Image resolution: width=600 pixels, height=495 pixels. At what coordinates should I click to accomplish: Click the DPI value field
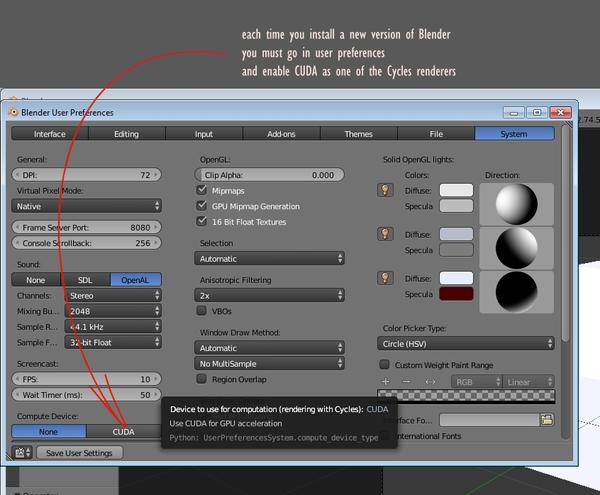[x=86, y=175]
